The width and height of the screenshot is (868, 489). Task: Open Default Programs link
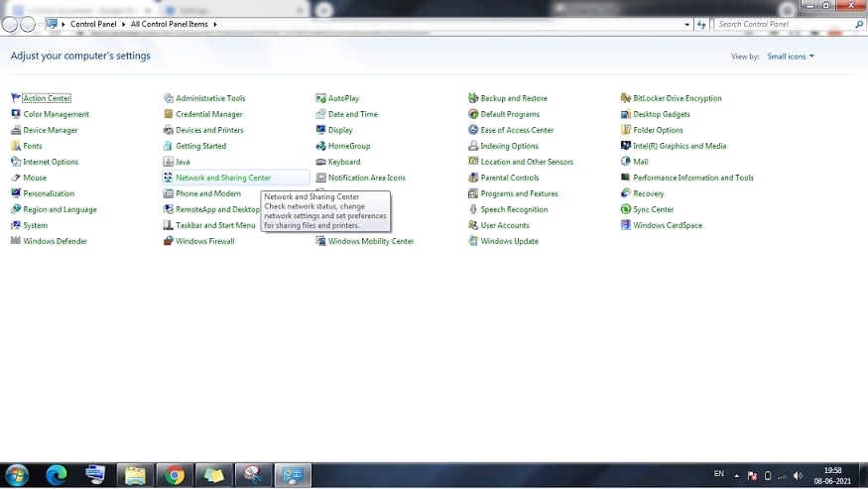click(x=510, y=114)
